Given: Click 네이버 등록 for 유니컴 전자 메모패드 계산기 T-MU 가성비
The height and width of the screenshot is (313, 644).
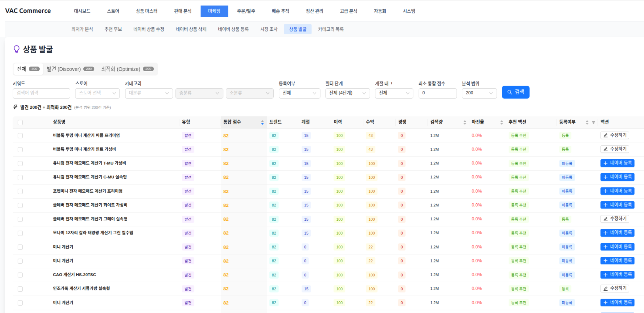Looking at the screenshot, I should pyautogui.click(x=617, y=163).
